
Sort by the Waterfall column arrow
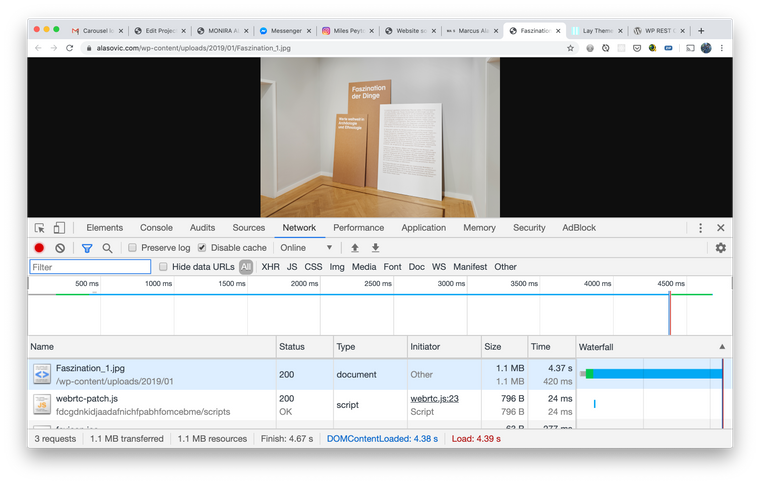[x=722, y=347]
